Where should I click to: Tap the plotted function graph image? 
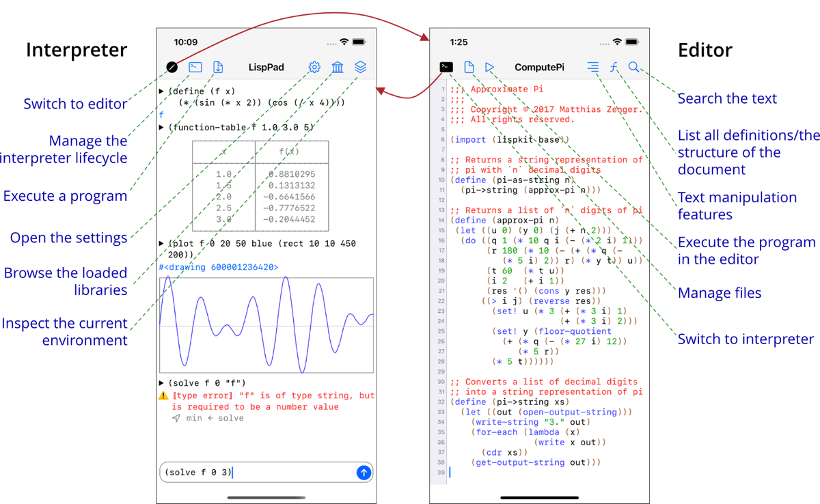tap(266, 324)
